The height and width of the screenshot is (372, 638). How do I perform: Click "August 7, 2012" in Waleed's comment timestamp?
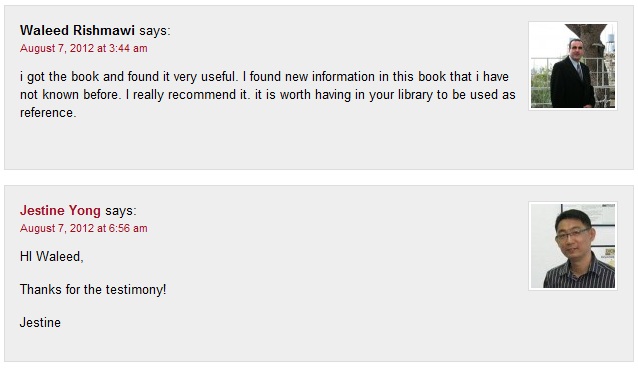pyautogui.click(x=57, y=48)
